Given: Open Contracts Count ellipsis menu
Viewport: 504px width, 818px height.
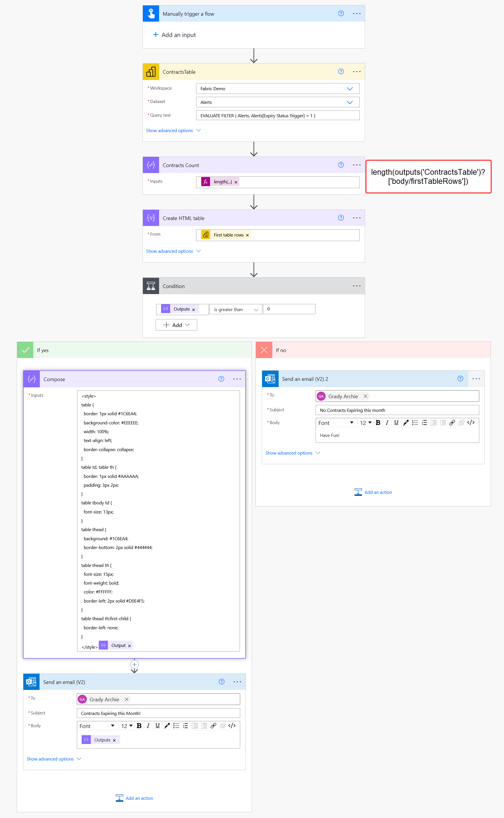Looking at the screenshot, I should 357,165.
